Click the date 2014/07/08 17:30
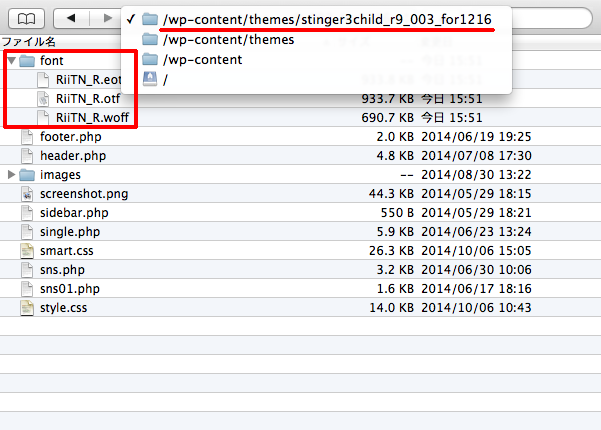The width and height of the screenshot is (601, 430). 476,156
